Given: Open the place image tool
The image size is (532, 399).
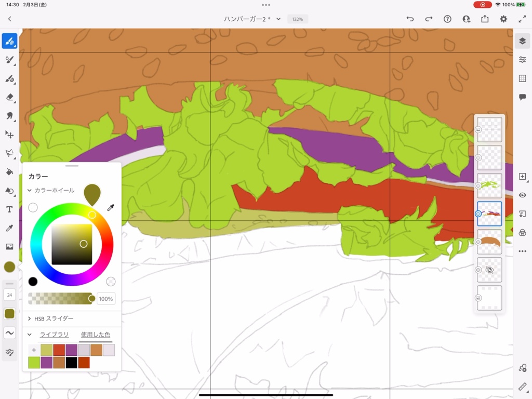Looking at the screenshot, I should [9, 247].
